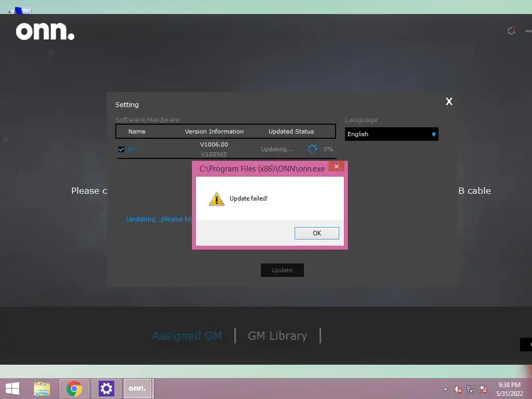Click the Name column header
Screen dimensions: 532x399
[x=137, y=131]
